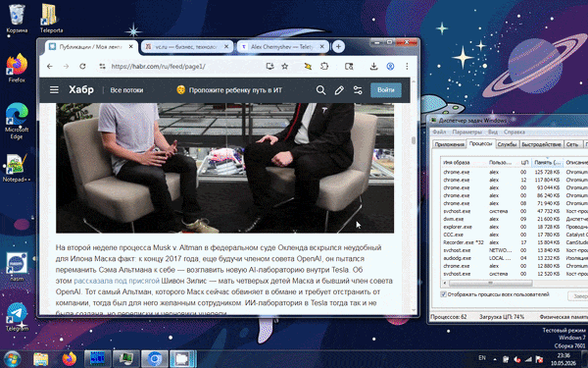Select the svchost.exe 47 732 КБ process row
This screenshot has width=588, height=368.
[514, 211]
